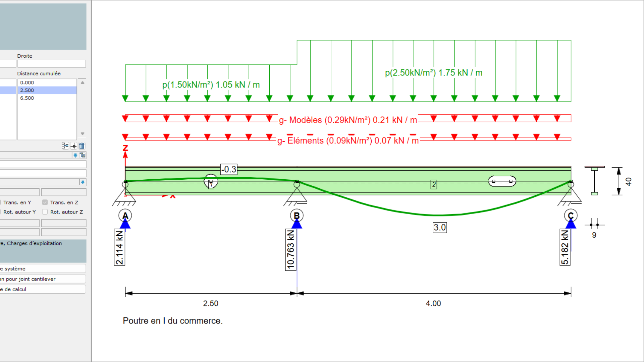Click the Droite input field
Screen dimensions: 644x362
tap(52, 64)
